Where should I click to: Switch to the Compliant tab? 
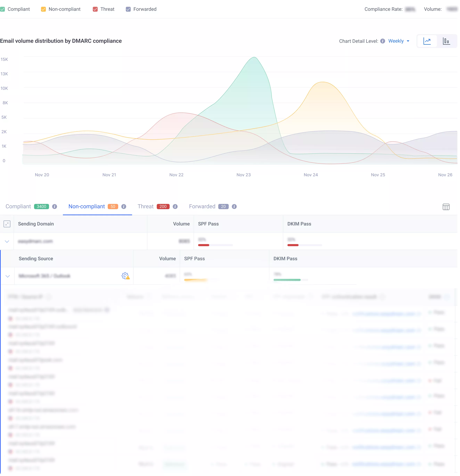tap(18, 207)
